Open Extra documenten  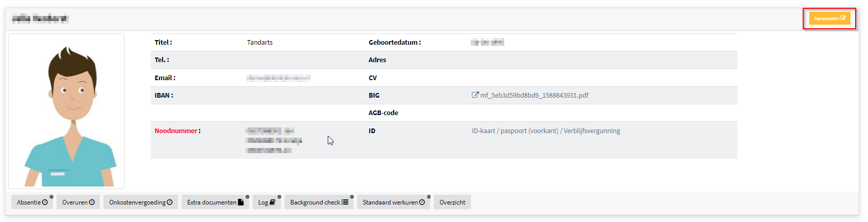click(x=215, y=202)
